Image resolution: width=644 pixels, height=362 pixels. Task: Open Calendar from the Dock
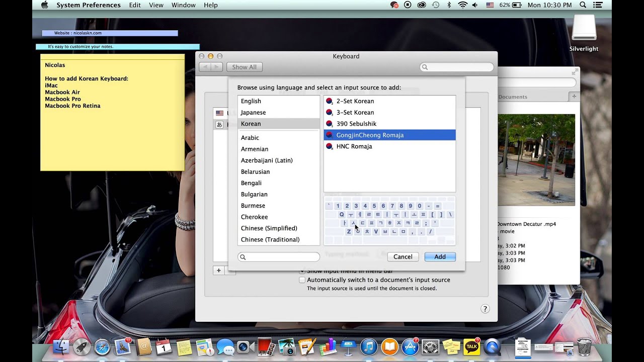164,346
